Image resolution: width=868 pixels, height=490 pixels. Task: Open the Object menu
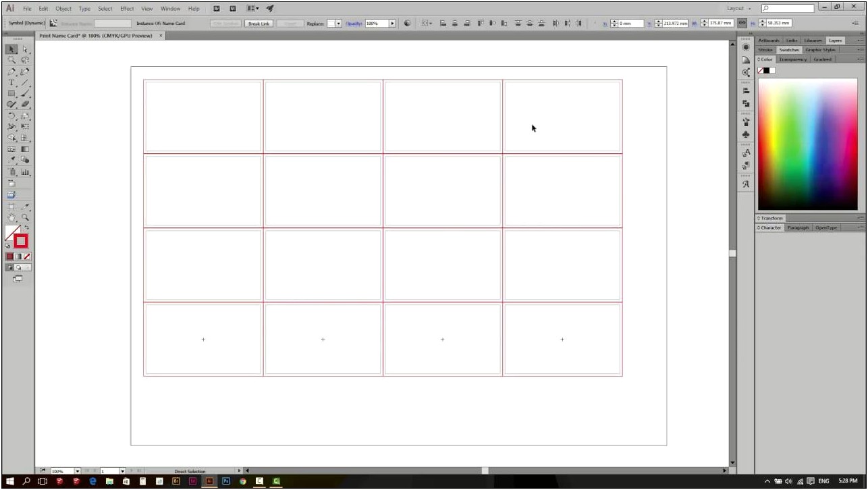(63, 9)
